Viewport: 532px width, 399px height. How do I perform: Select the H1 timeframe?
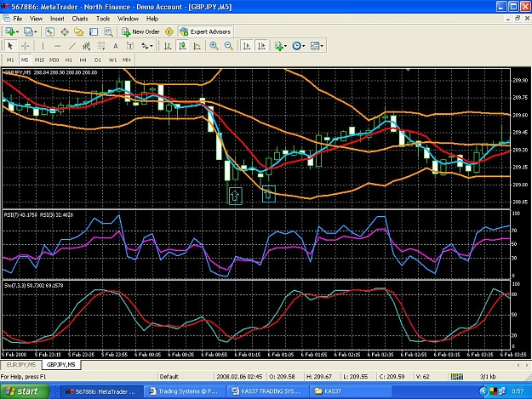[x=69, y=60]
